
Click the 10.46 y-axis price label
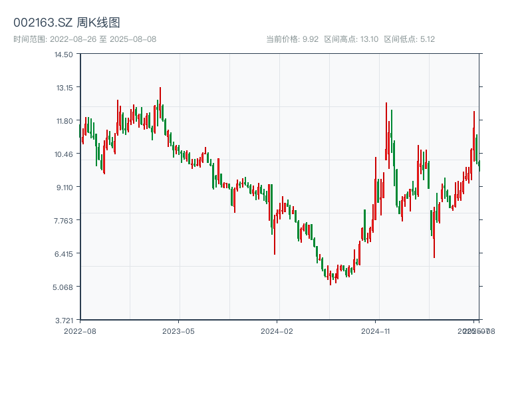click(x=64, y=154)
